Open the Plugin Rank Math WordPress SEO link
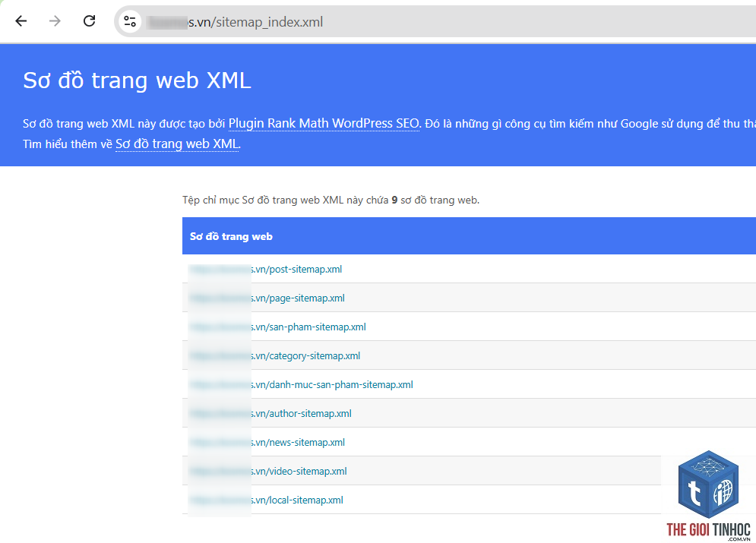The height and width of the screenshot is (543, 756). pyautogui.click(x=324, y=124)
